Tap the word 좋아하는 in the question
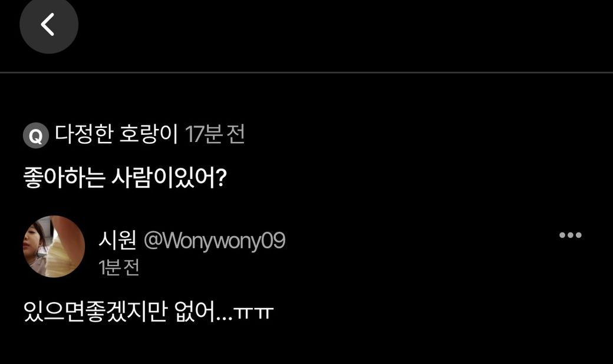The image size is (613, 364). coord(64,178)
